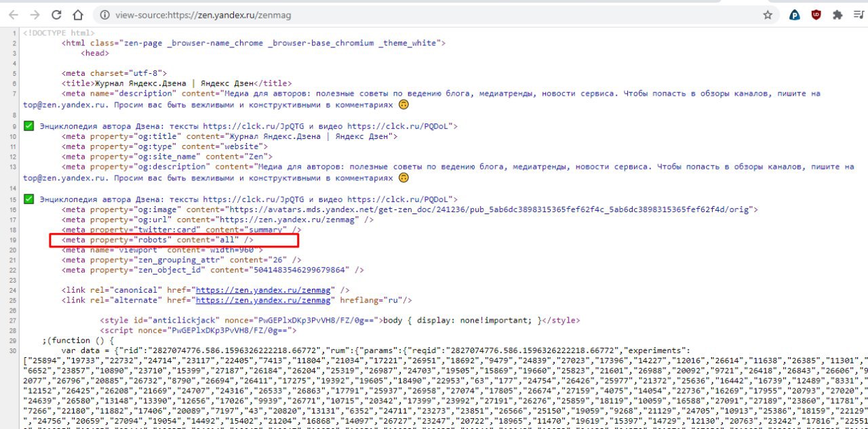Follow the canonical href link to zen.yandex.ru/zenmag
Screen dimensions: 868x429
pyautogui.click(x=262, y=289)
